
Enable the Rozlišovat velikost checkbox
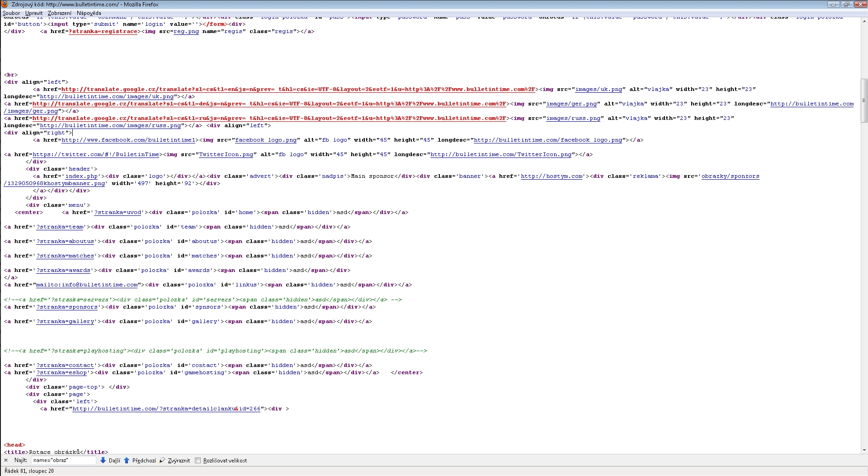point(198,460)
